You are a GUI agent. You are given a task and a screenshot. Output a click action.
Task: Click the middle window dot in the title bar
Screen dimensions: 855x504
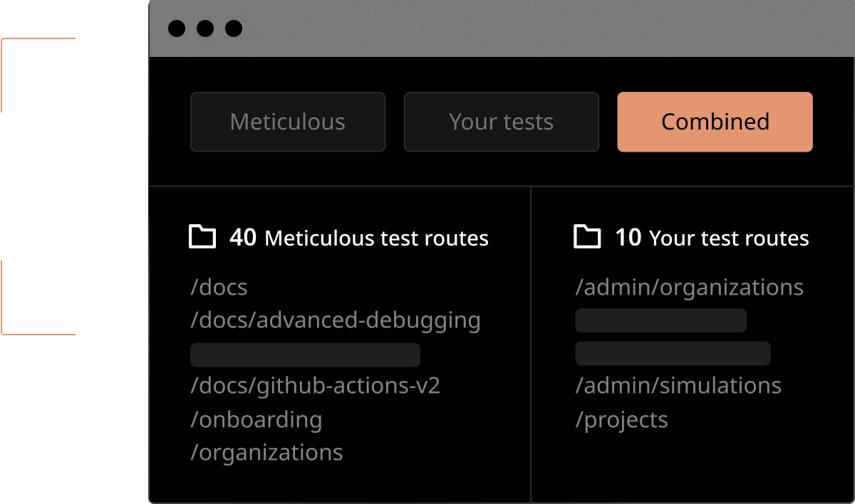coord(205,28)
